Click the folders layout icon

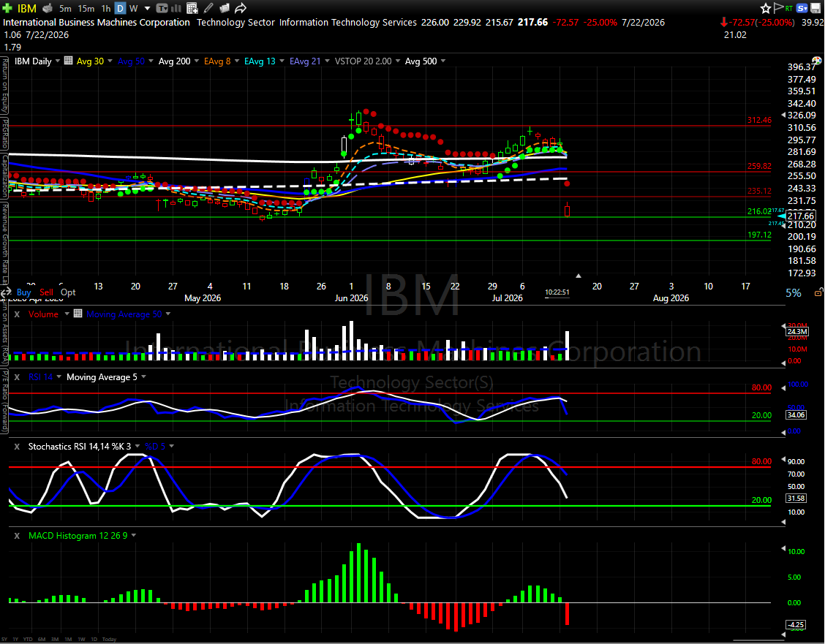pos(225,8)
